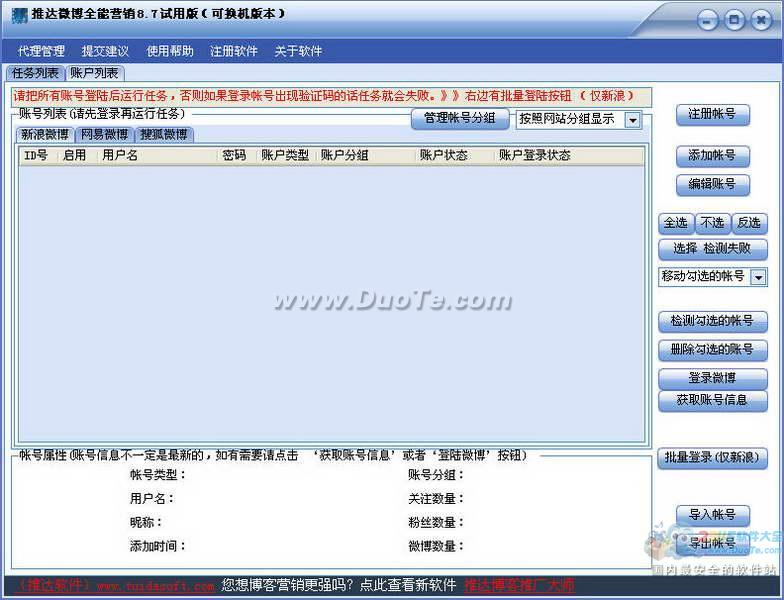Viewport: 784px width, 600px height.
Task: Click the 管理帐号分组 button
Action: click(460, 118)
